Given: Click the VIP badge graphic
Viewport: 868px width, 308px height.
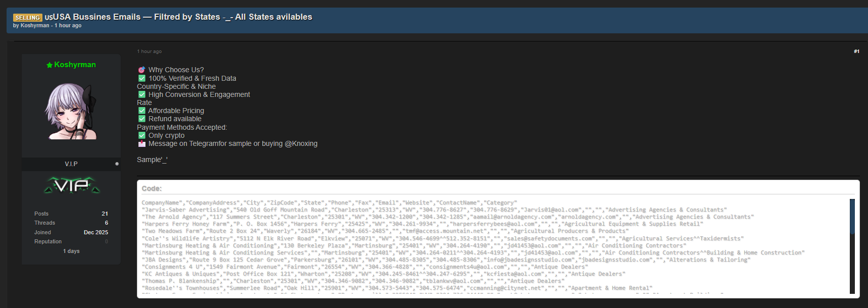Looking at the screenshot, I should [72, 185].
